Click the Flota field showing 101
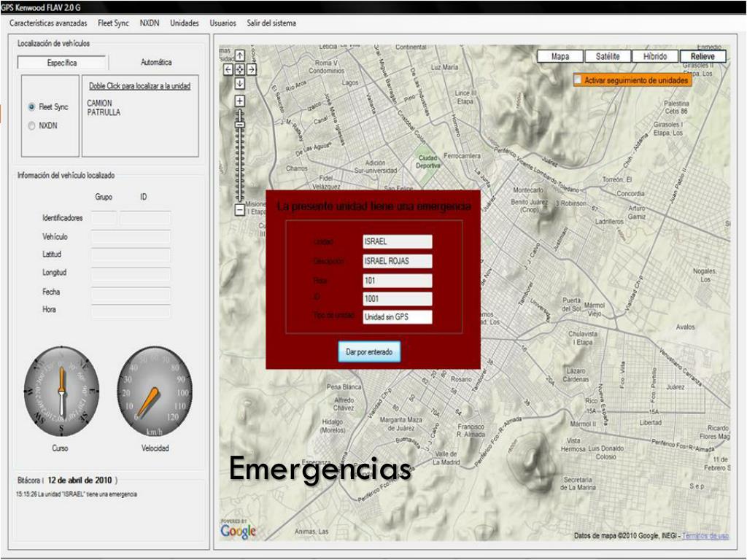The image size is (747, 560). tap(398, 281)
